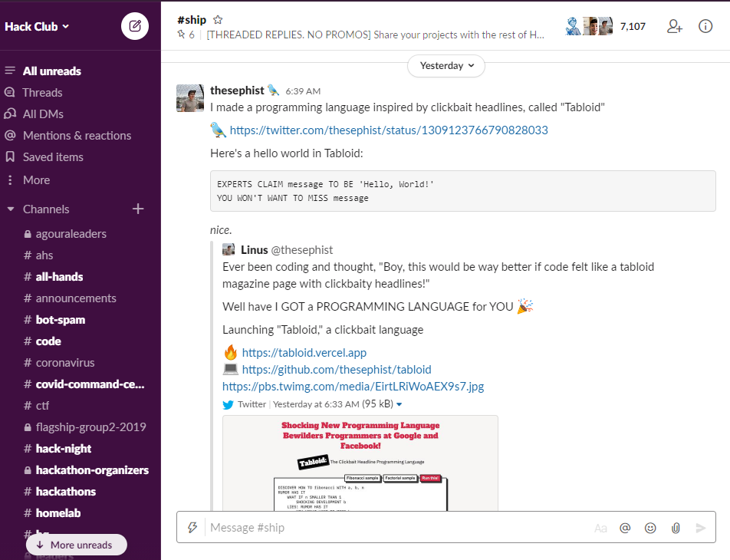The image size is (730, 560).
Task: Add a channel with the plus icon
Action: [x=138, y=209]
